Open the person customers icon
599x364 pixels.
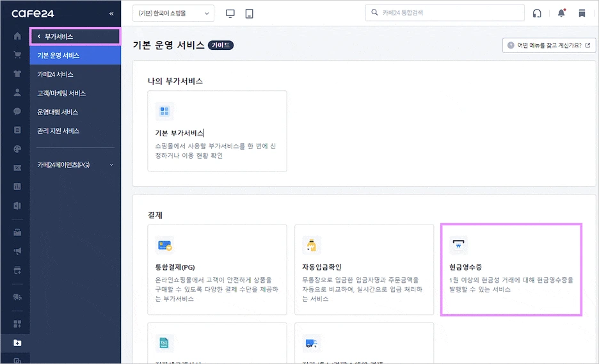point(17,92)
